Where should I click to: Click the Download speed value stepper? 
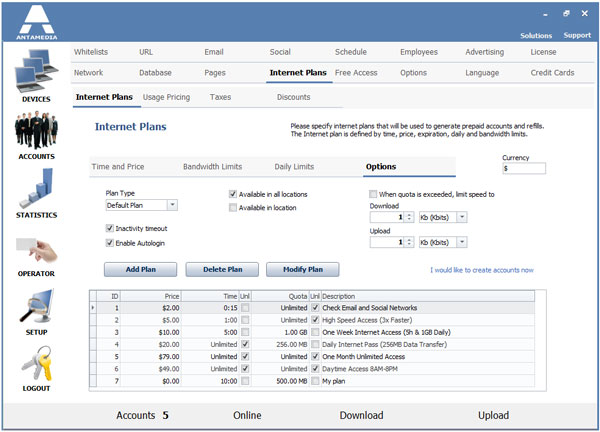pos(409,217)
